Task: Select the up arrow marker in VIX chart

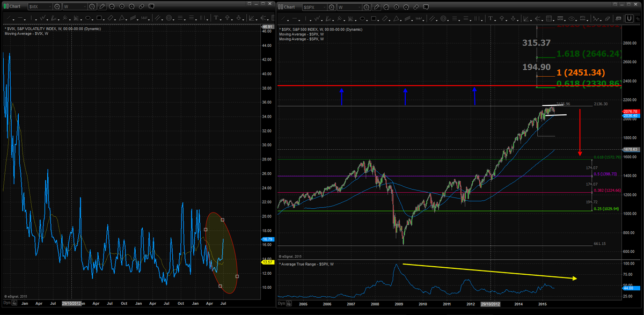Action: click(227, 18)
